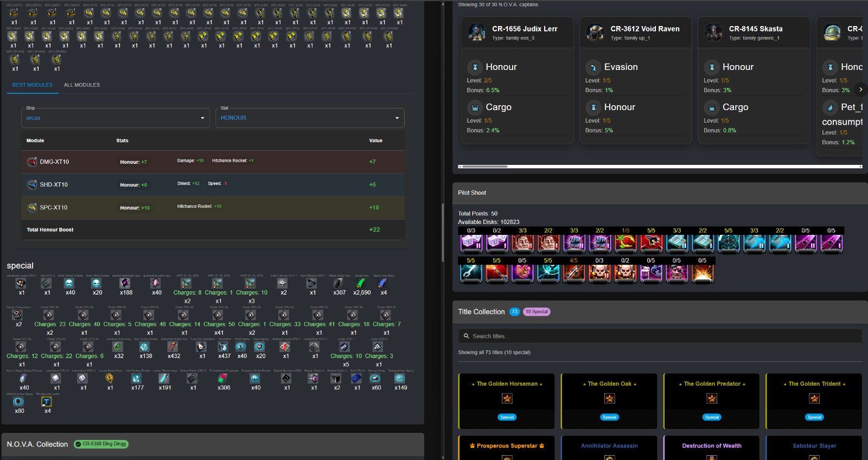868x460 pixels.
Task: Click the 1/5 apple pilot skill
Action: pos(626,243)
